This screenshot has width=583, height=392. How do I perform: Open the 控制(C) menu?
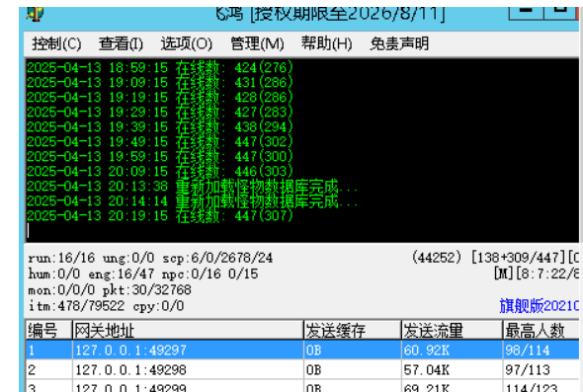tap(56, 43)
